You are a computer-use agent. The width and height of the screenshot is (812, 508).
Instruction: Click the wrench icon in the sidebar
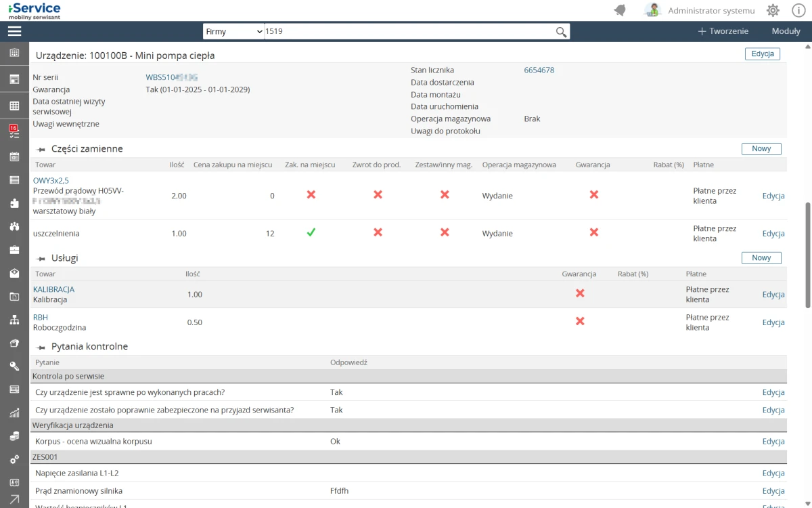tap(14, 366)
